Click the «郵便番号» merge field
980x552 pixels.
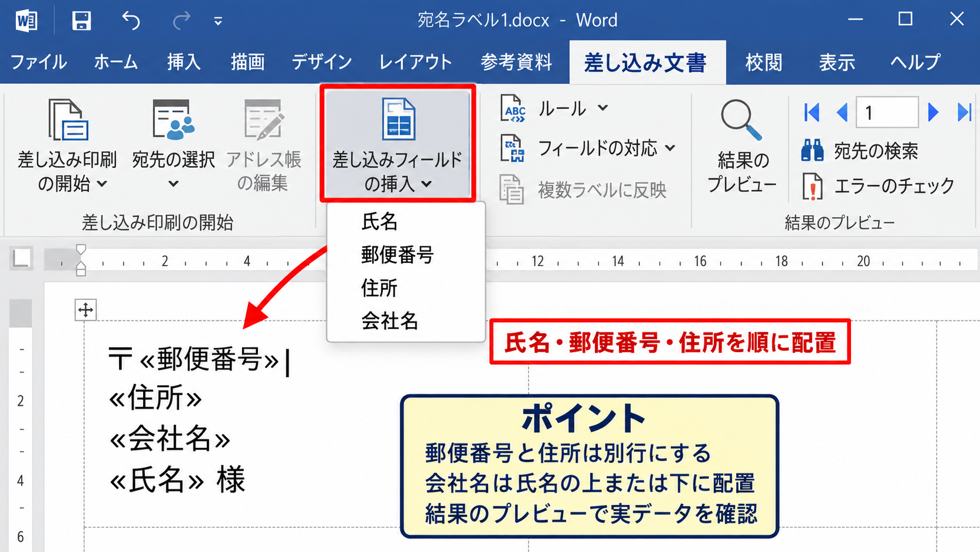210,360
